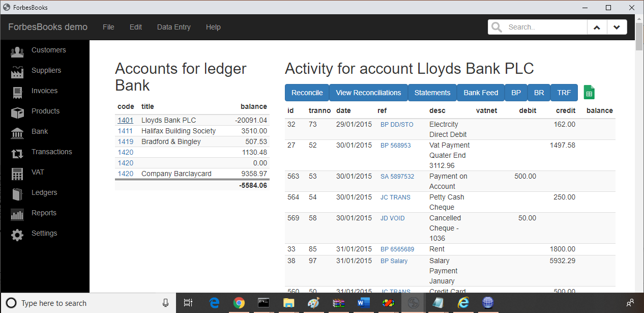644x313 pixels.
Task: Open the Suppliers factory icon
Action: [x=17, y=71]
